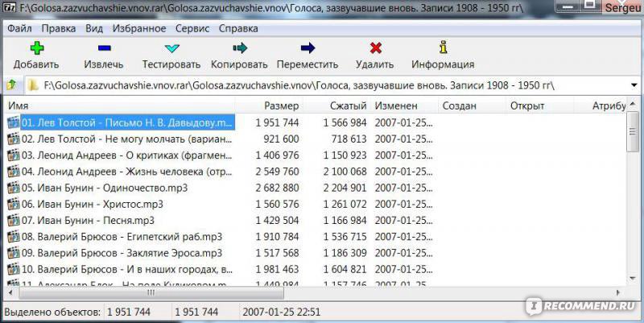This screenshot has width=644, height=323.
Task: Select 04. Леонид Андреев - Жизнь человека
Action: (x=127, y=172)
